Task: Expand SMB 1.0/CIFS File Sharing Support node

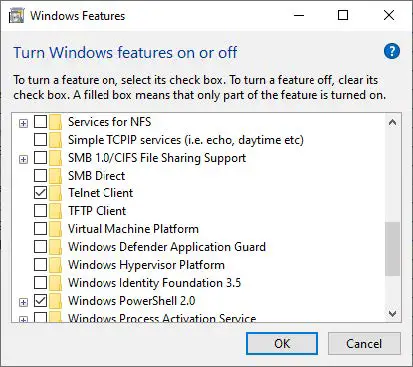Action: [x=23, y=159]
